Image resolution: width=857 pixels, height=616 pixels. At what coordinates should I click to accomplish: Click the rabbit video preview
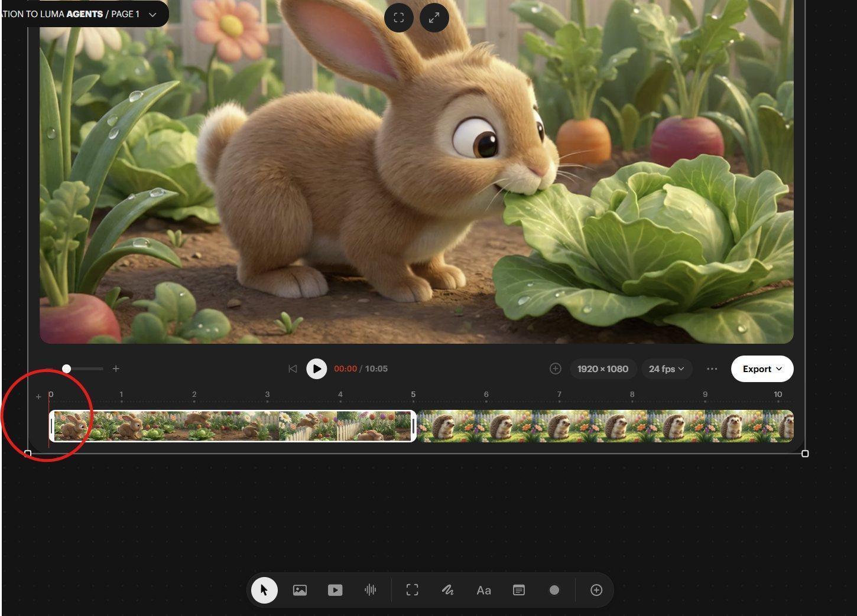pyautogui.click(x=416, y=171)
